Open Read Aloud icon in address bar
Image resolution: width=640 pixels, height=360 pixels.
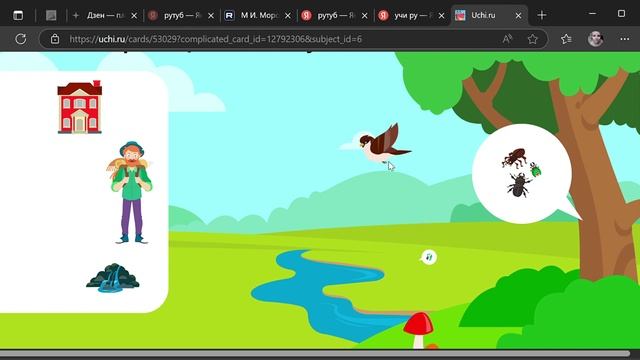pyautogui.click(x=507, y=39)
